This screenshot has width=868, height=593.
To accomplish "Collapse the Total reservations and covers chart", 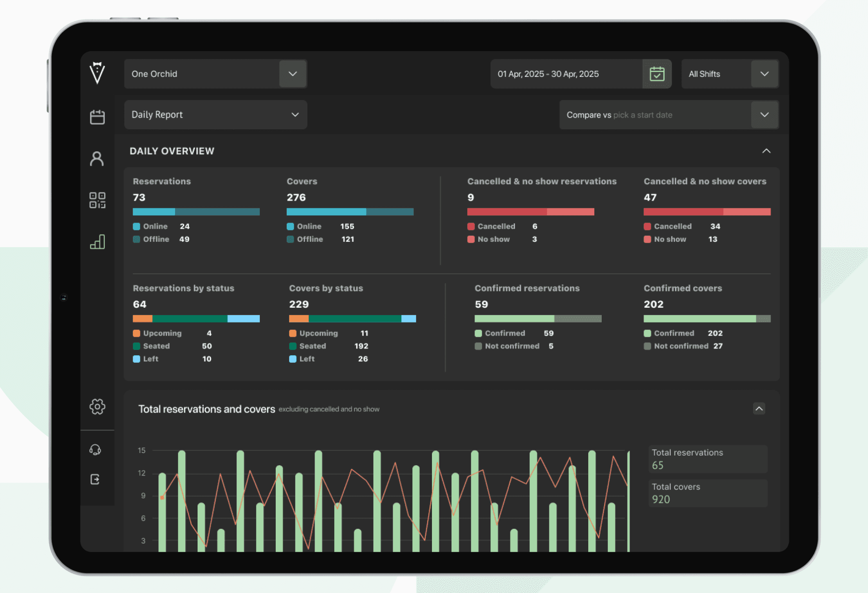I will point(759,408).
